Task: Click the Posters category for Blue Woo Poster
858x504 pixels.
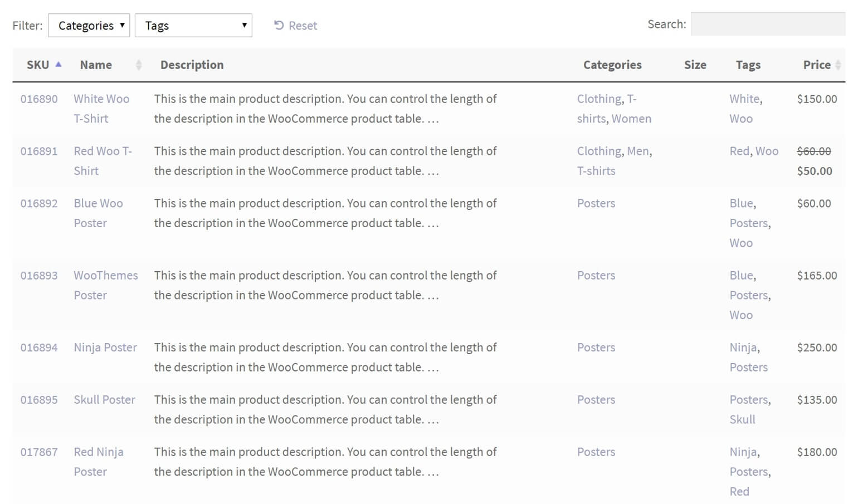Action: (x=596, y=203)
